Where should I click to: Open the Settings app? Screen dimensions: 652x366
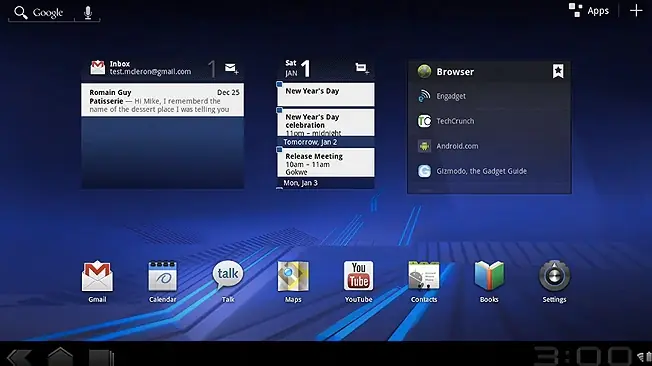click(x=554, y=281)
